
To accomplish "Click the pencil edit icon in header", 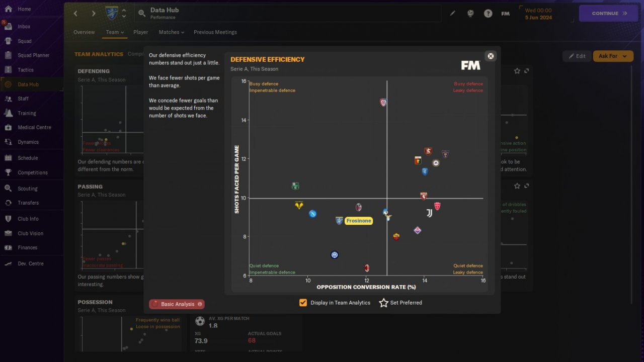I will [452, 14].
